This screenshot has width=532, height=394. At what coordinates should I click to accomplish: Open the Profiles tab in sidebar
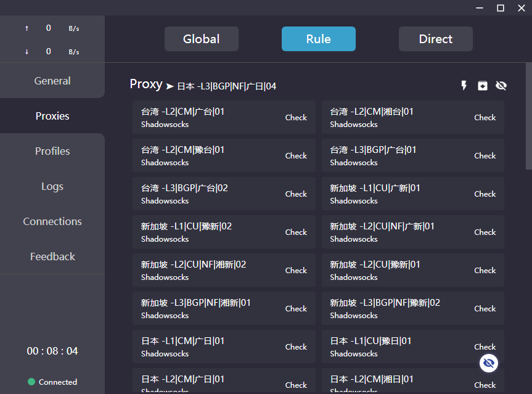point(52,151)
